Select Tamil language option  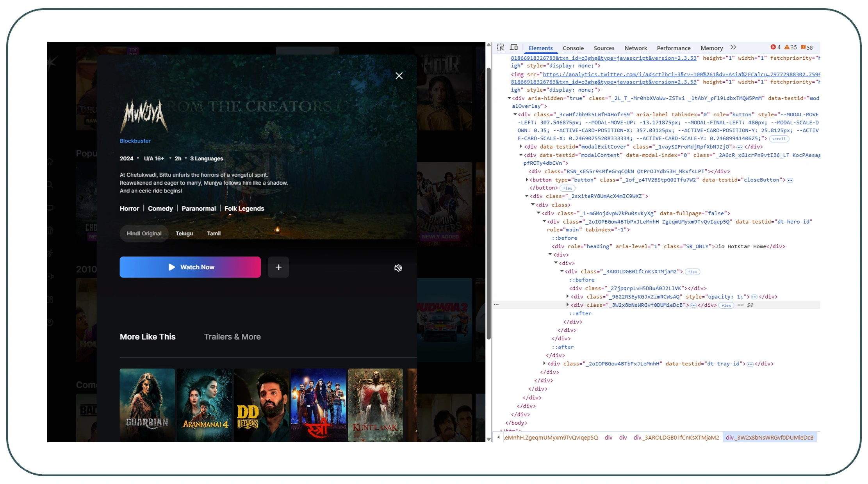pos(214,233)
